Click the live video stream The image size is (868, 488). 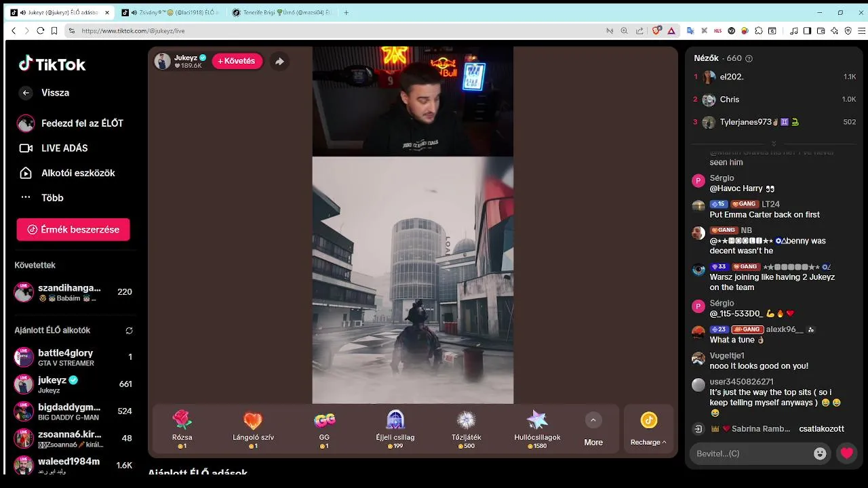point(412,225)
